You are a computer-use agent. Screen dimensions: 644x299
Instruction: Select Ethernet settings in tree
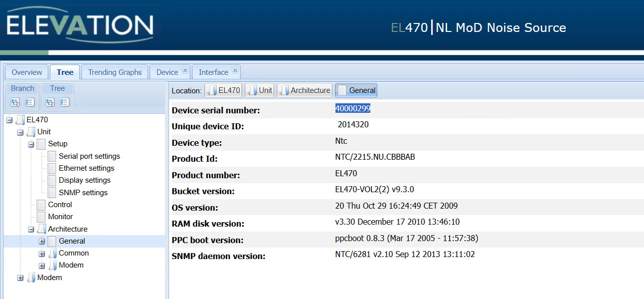pos(87,168)
